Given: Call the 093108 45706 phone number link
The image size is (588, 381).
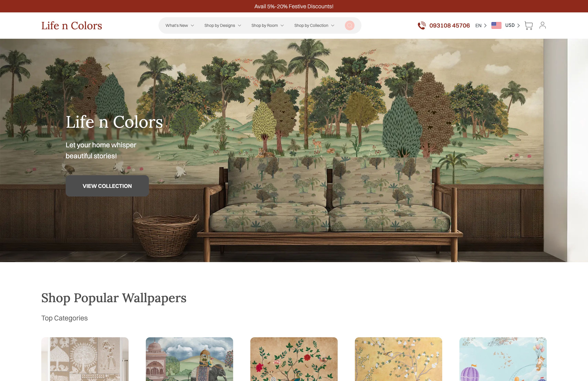Looking at the screenshot, I should (449, 25).
